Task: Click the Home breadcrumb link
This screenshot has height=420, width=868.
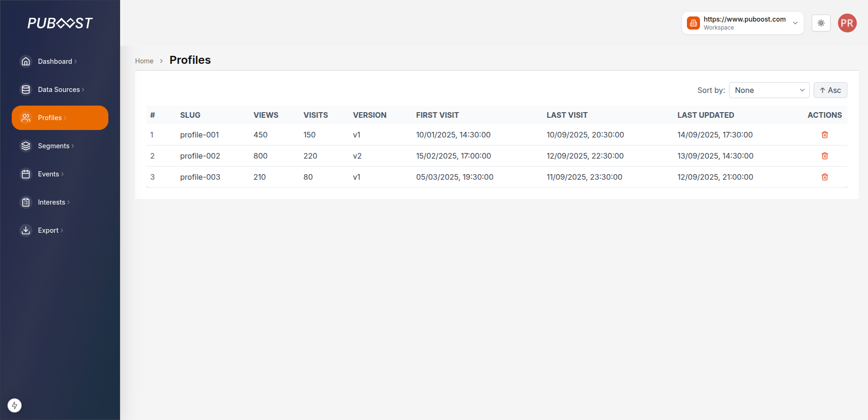Action: point(144,61)
